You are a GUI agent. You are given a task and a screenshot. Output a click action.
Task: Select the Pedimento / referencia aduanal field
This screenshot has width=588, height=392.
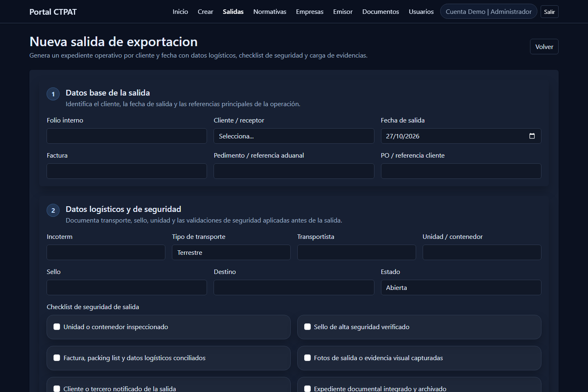[294, 171]
